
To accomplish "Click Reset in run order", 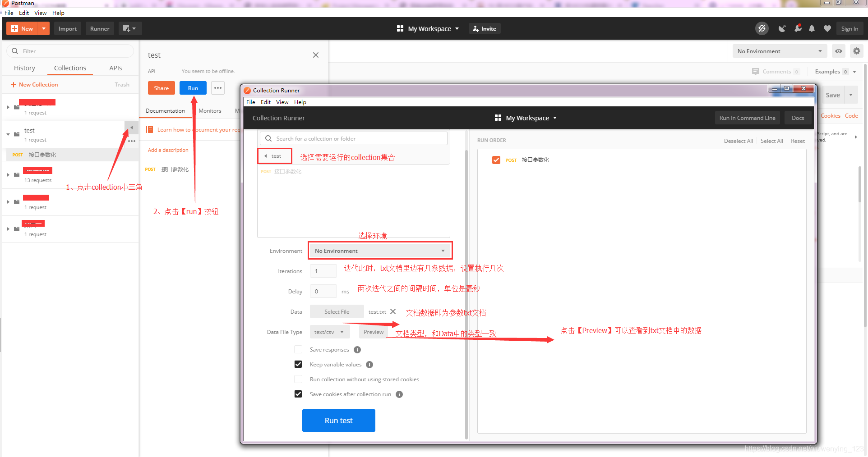I will coord(798,141).
